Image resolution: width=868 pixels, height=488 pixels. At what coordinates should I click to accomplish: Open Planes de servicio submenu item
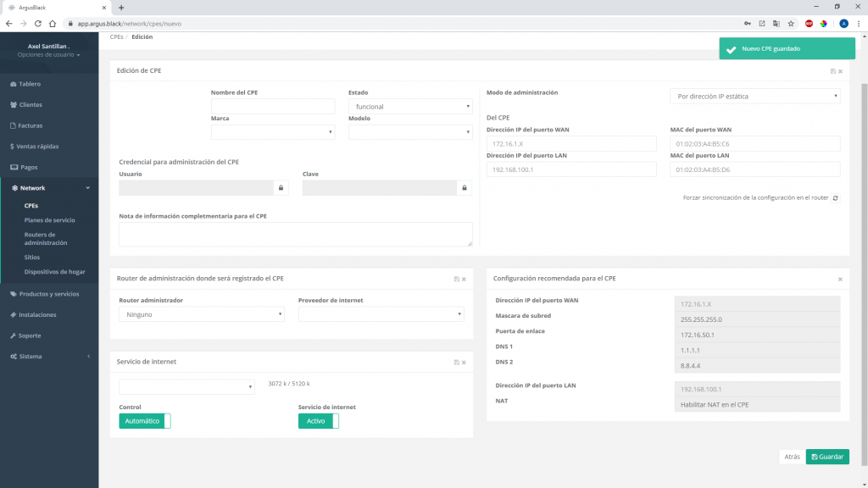(49, 220)
